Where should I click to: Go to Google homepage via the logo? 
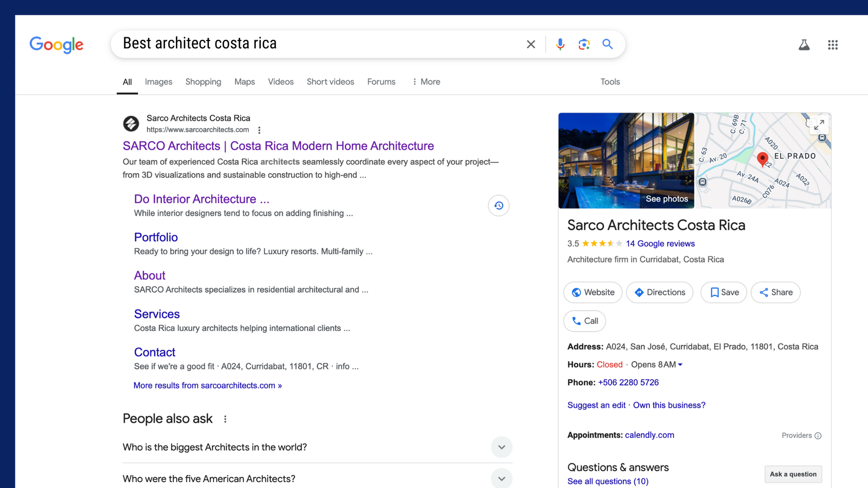(x=57, y=45)
